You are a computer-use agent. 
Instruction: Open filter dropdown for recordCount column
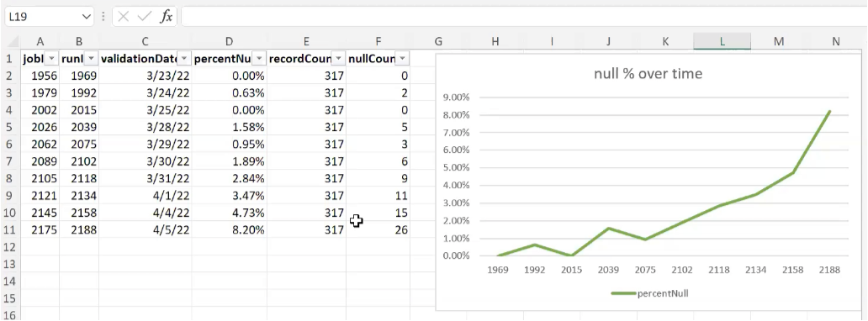click(338, 59)
